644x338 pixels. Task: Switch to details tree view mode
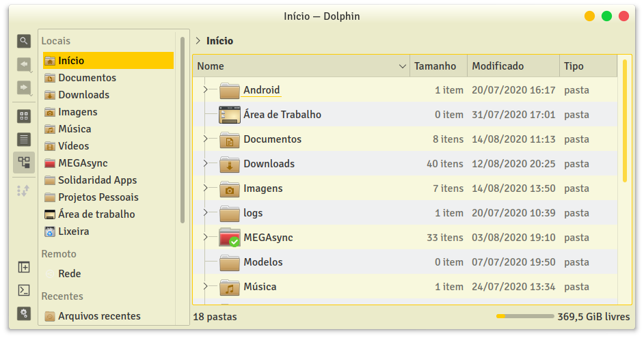click(24, 163)
